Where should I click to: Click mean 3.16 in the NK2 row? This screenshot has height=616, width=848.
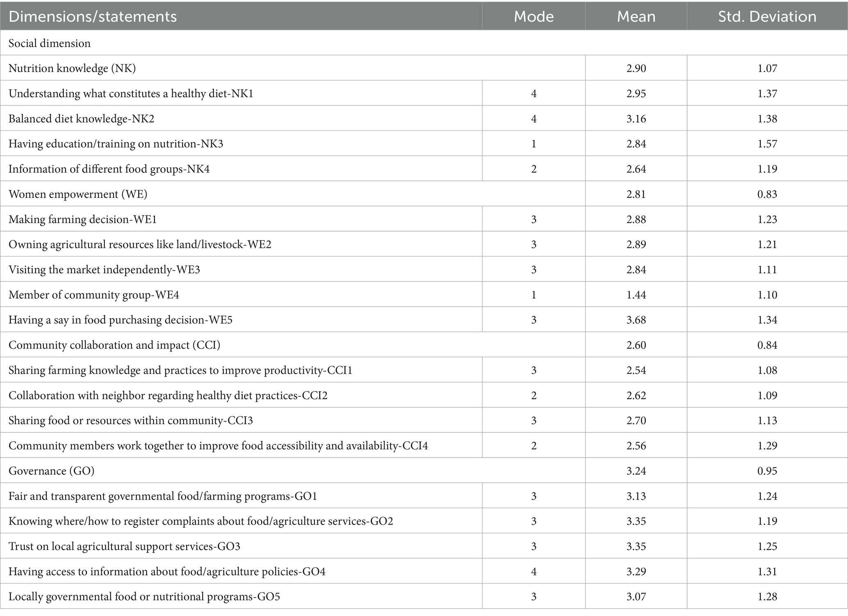click(x=636, y=118)
